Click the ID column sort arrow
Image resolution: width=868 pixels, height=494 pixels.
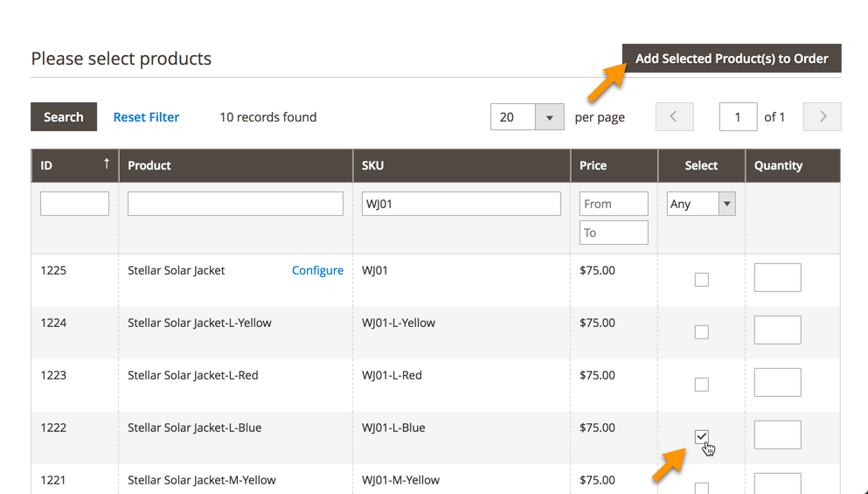click(x=107, y=164)
